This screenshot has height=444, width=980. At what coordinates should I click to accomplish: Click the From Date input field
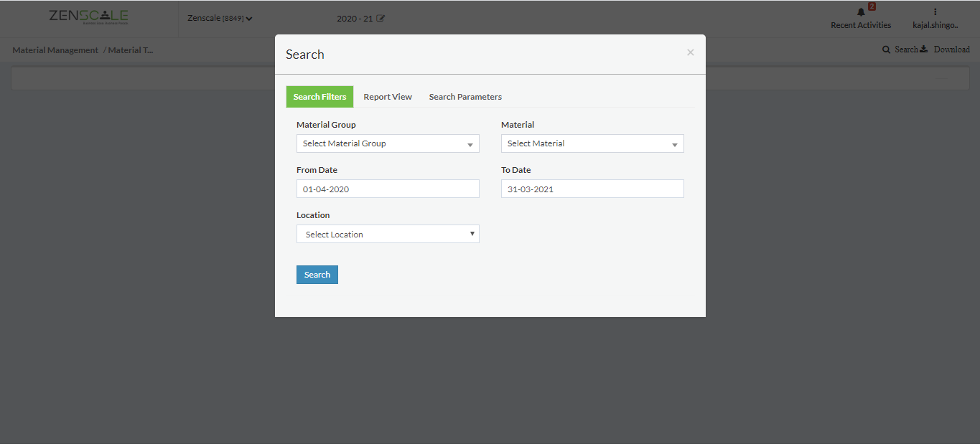pyautogui.click(x=388, y=189)
